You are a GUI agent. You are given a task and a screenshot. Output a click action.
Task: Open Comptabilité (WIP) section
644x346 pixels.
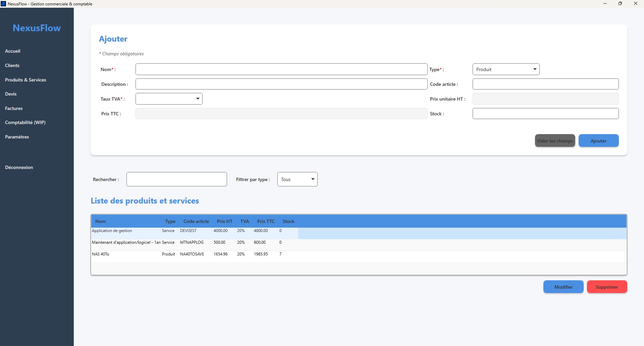(25, 122)
